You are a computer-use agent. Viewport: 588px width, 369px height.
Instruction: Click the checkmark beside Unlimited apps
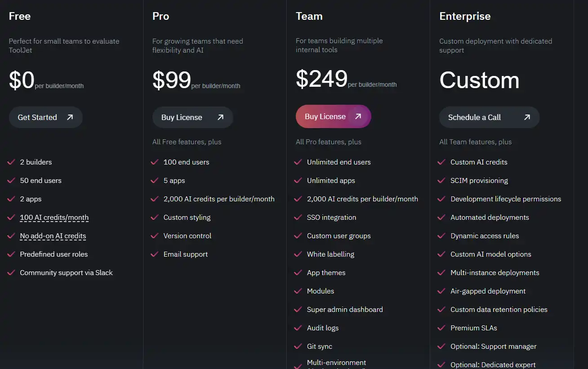pos(298,180)
